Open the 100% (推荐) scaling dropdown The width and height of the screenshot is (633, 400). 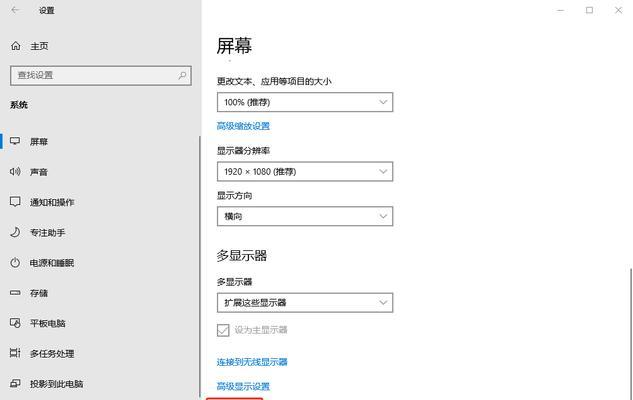tap(305, 102)
